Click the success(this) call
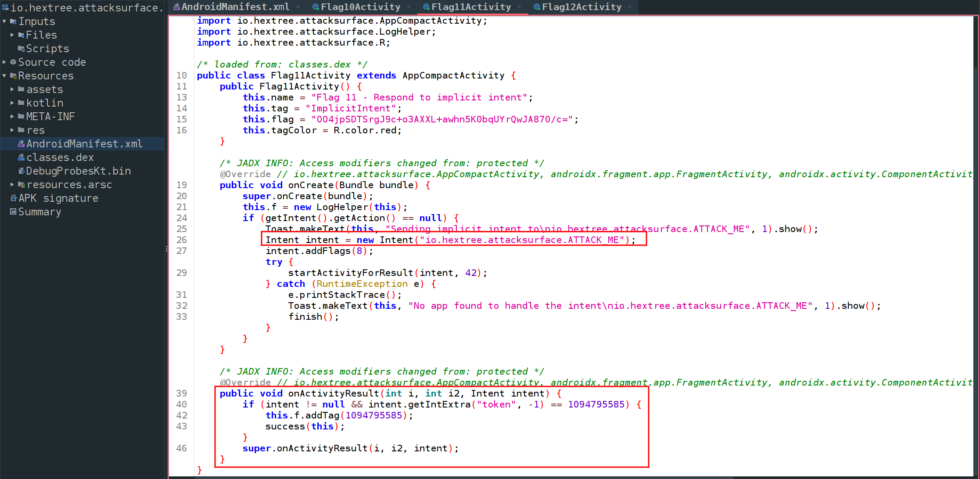 [302, 426]
